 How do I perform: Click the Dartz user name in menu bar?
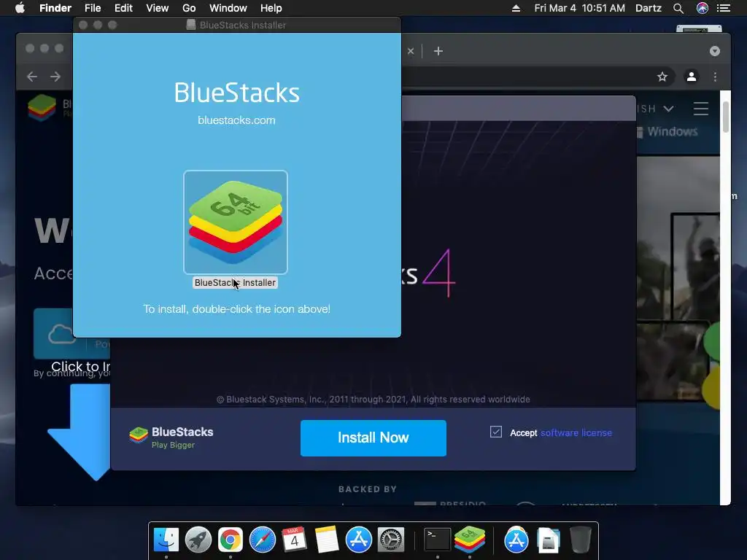click(649, 8)
